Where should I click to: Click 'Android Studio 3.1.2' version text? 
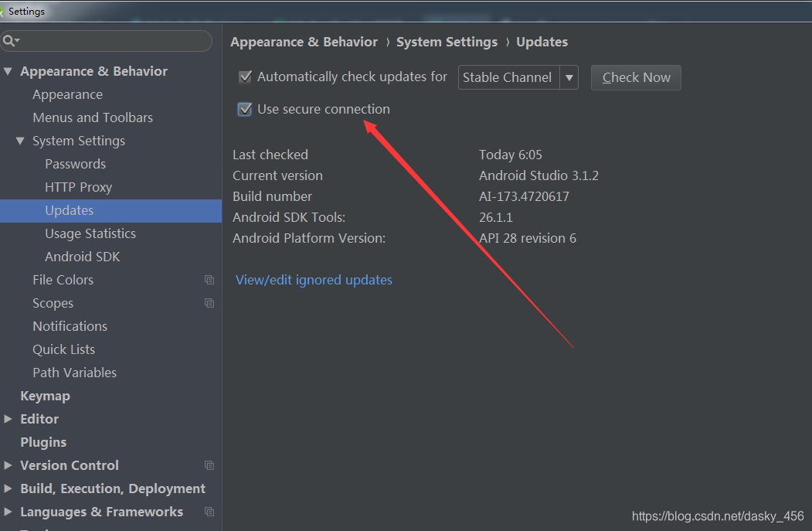(539, 175)
